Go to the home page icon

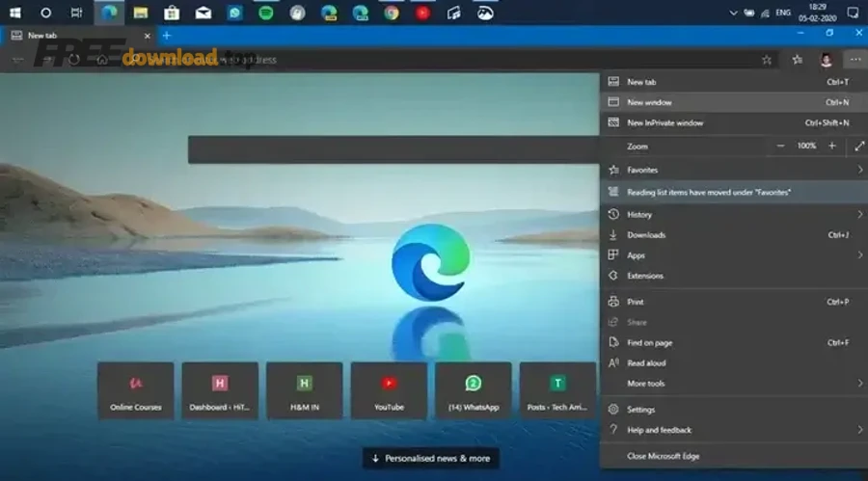pyautogui.click(x=102, y=60)
